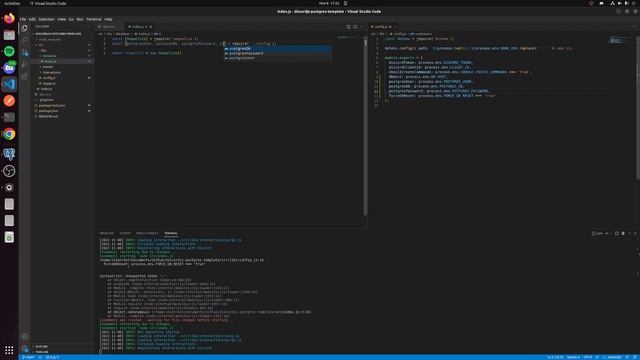This screenshot has width=640, height=360.
Task: Open package-lock.json in explorer
Action: (x=52, y=105)
